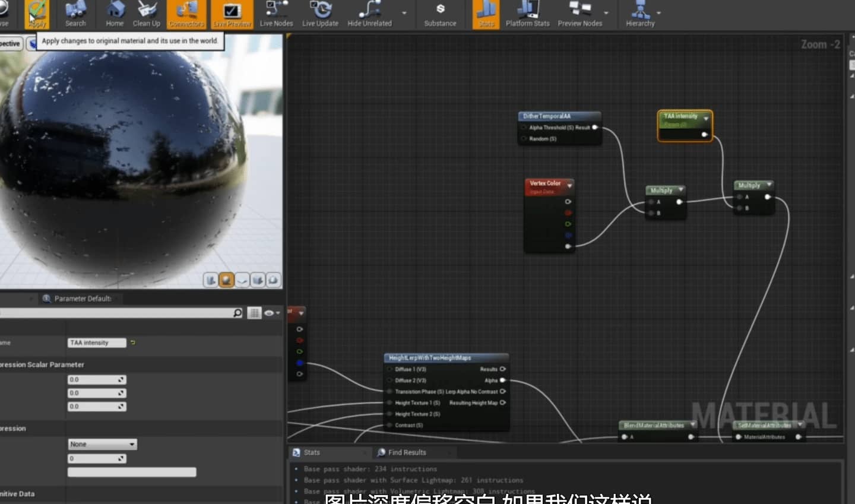Toggle Live Nodes option

[276, 14]
